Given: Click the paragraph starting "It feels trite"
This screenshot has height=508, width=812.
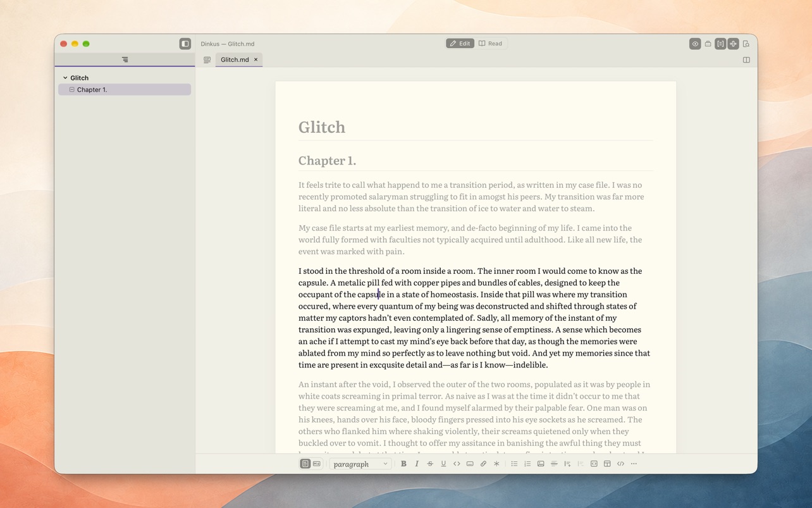Looking at the screenshot, I should [x=472, y=197].
